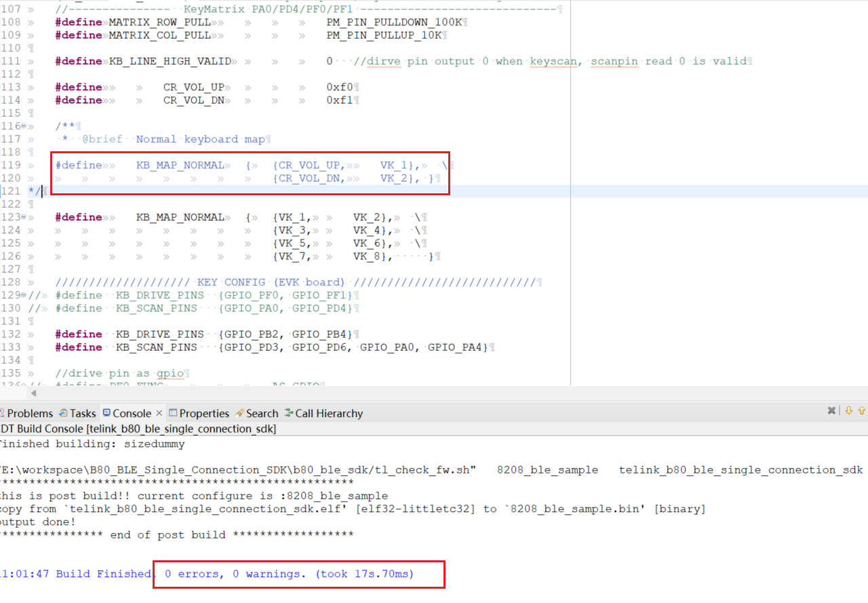
Task: Place cursor on MATRIX_ROW_PULL
Action: (x=159, y=22)
